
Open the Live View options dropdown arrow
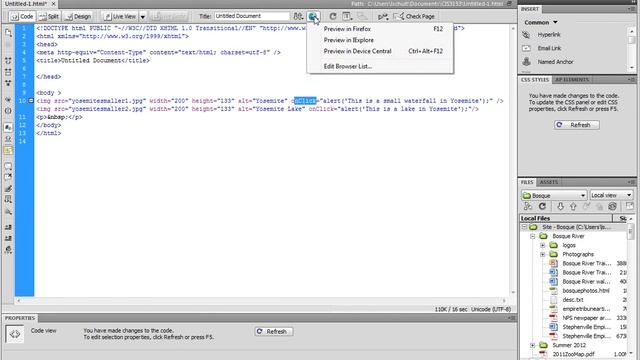pyautogui.click(x=143, y=17)
